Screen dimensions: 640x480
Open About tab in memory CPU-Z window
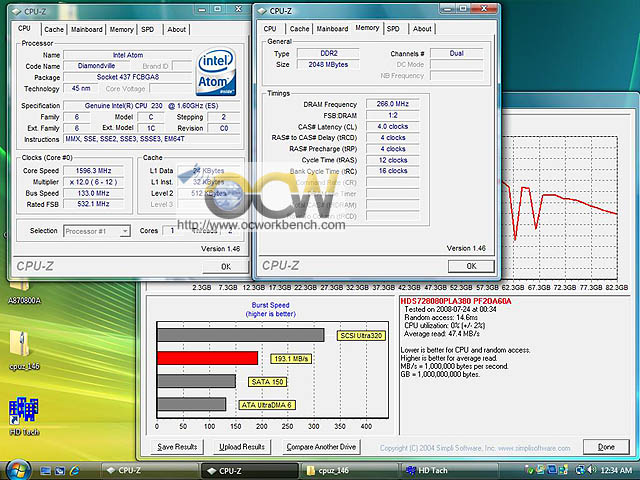422,29
